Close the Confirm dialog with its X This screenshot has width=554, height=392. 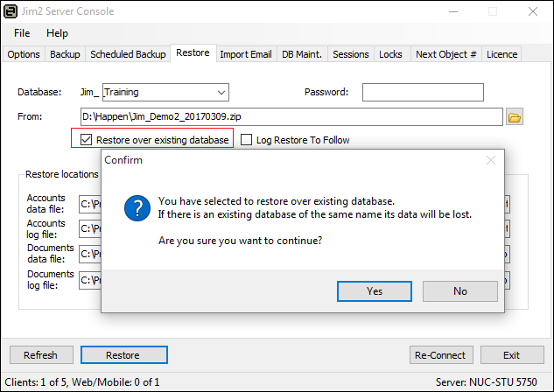491,160
